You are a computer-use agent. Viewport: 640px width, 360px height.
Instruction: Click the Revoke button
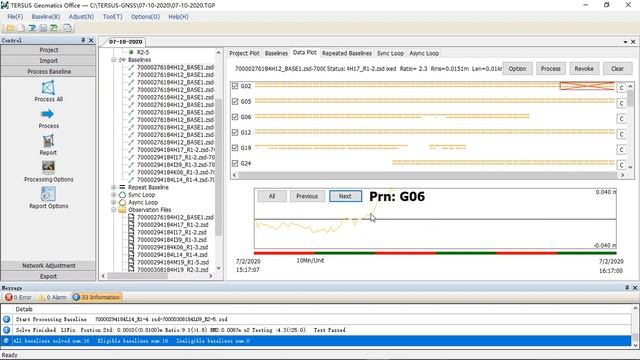pos(584,69)
